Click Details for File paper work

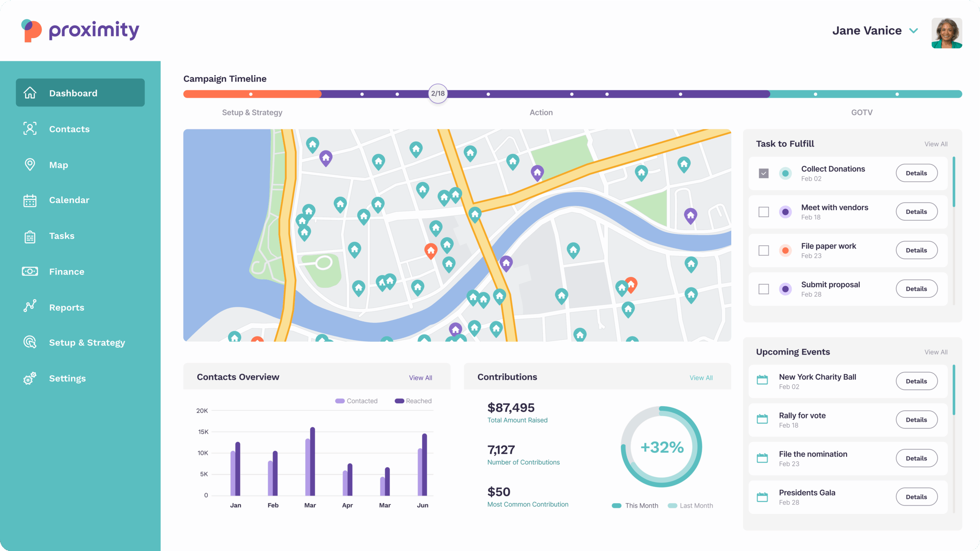pyautogui.click(x=916, y=250)
